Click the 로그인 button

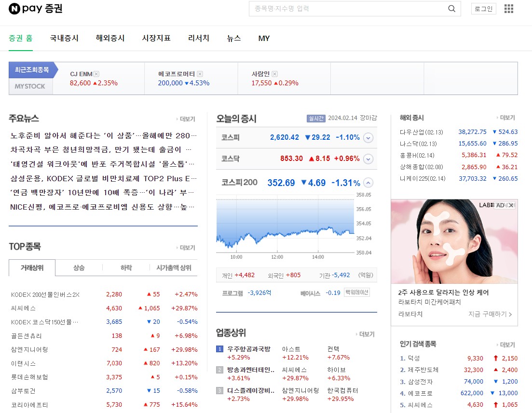(x=483, y=9)
